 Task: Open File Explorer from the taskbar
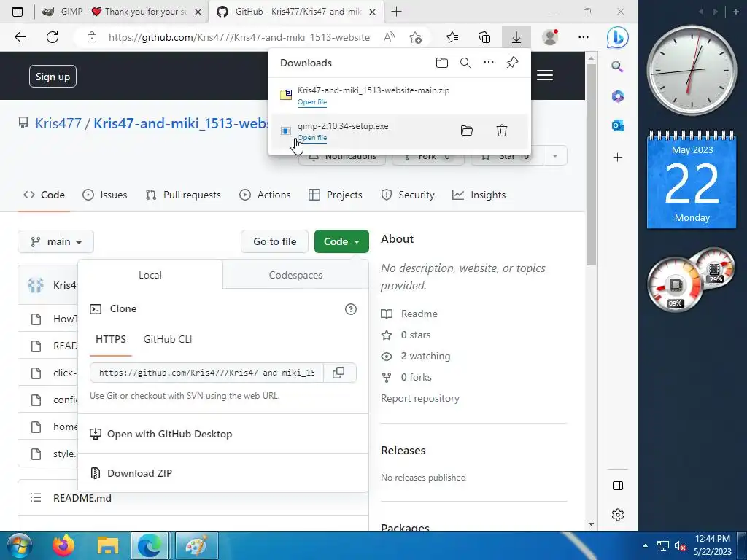coord(108,545)
